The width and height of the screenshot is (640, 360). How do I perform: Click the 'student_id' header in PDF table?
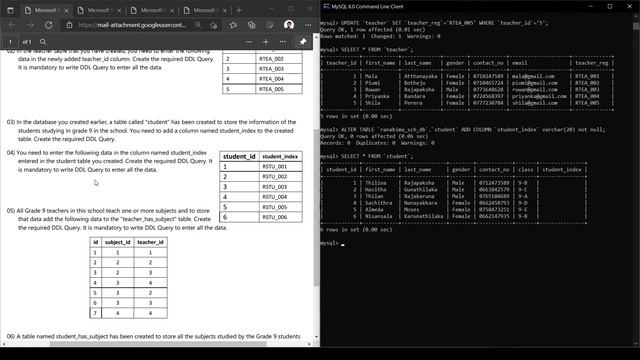[239, 156]
